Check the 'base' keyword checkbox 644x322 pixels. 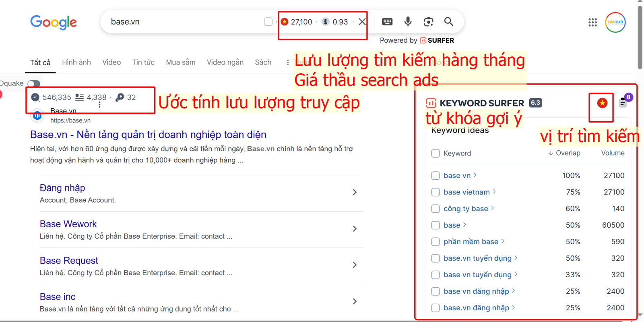(x=436, y=225)
